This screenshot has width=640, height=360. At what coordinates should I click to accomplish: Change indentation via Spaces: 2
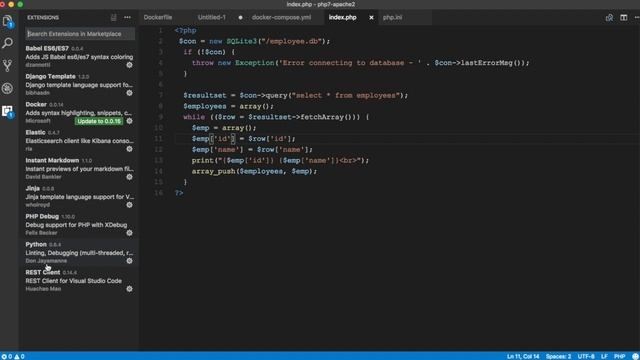click(x=558, y=356)
